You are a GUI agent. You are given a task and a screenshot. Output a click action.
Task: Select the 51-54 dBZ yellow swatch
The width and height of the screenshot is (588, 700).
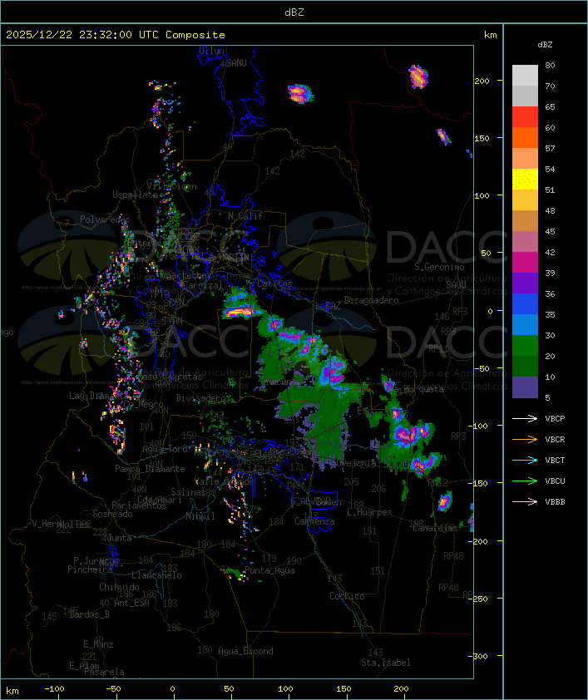[525, 180]
